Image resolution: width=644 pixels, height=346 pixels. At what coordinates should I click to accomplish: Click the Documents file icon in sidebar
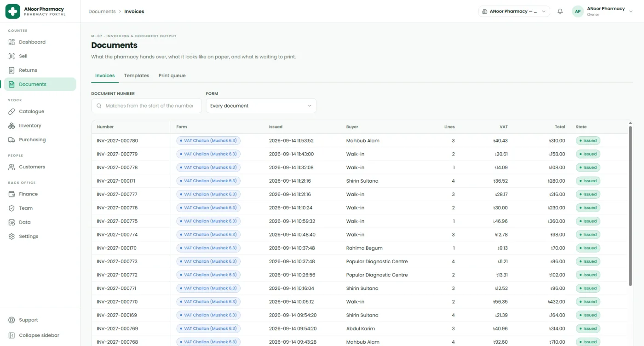(x=12, y=84)
